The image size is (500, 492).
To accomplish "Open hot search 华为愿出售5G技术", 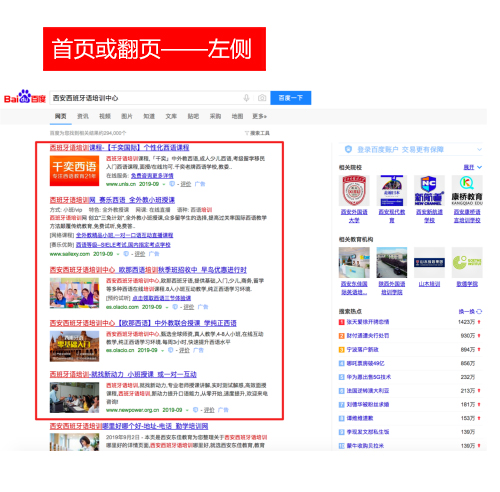I will 369,377.
